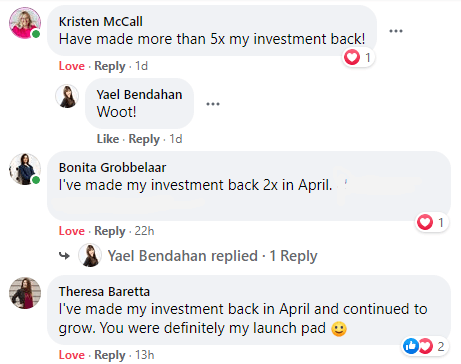The height and width of the screenshot is (364, 461).
Task: Reply to Theresa Baretta's comment
Action: 110,355
